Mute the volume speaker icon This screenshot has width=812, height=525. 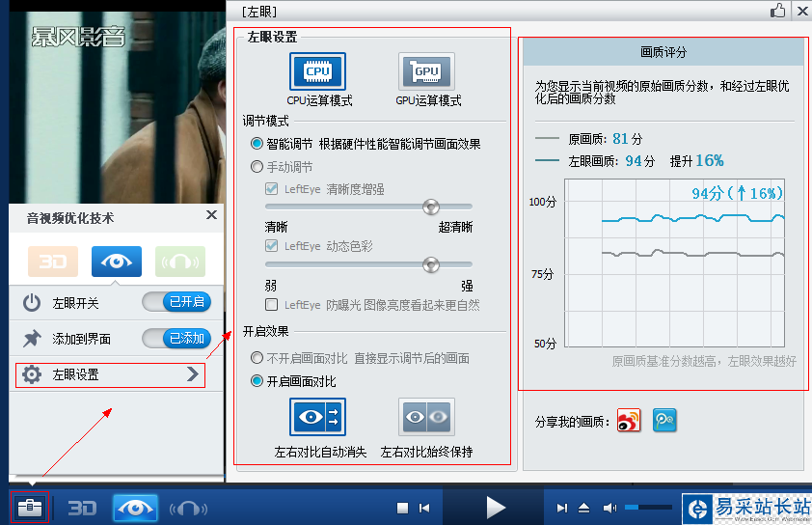(x=609, y=509)
